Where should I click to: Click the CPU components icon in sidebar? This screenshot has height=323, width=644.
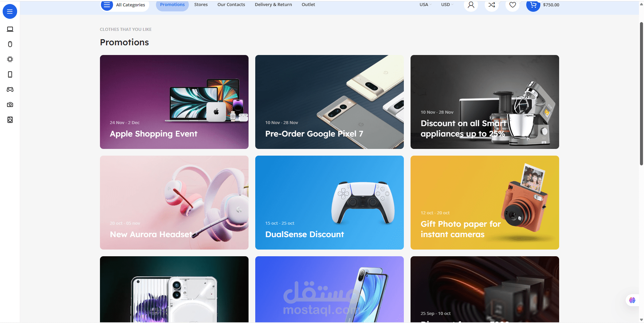click(10, 59)
